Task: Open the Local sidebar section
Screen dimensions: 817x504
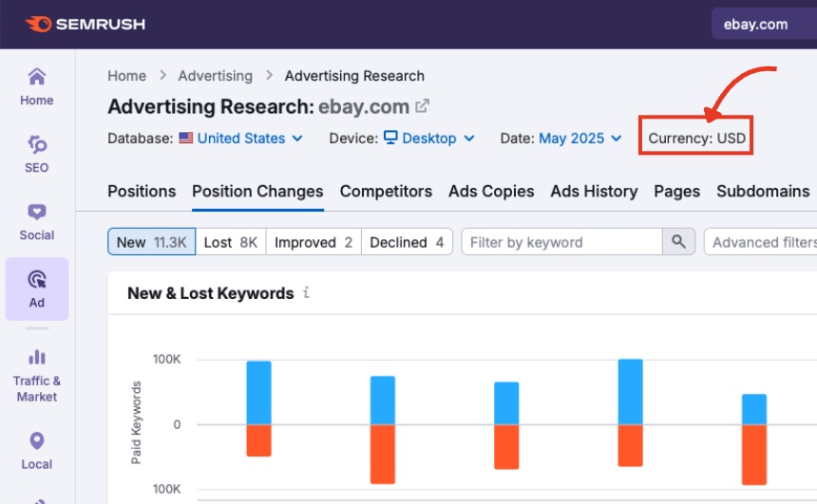Action: (36, 450)
